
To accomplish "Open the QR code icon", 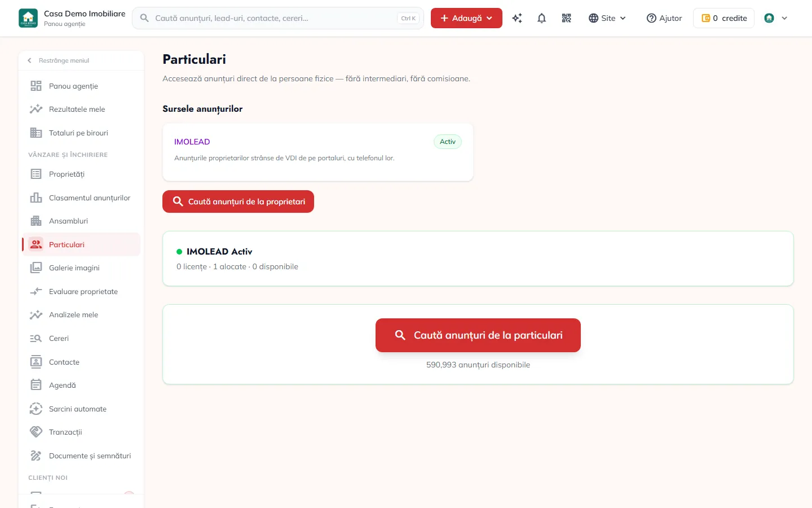I will (567, 18).
